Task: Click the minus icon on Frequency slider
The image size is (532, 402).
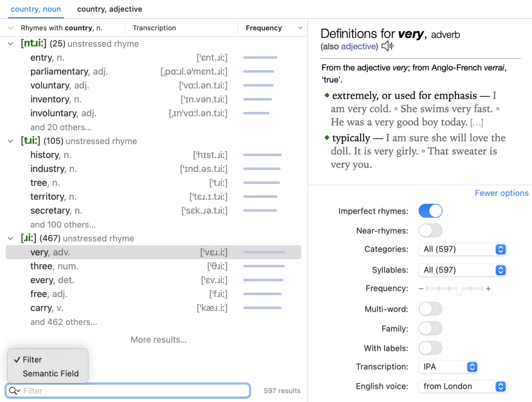Action: 421,289
